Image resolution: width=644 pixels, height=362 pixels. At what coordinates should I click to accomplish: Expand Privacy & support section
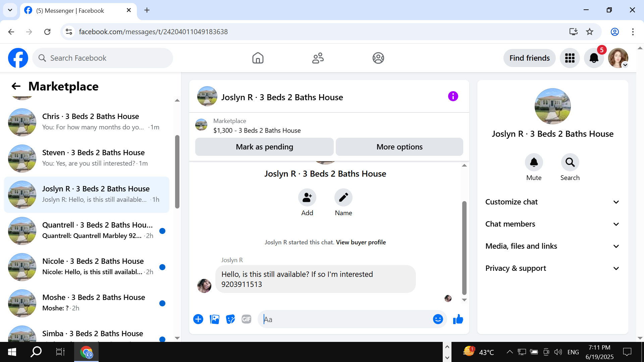click(552, 268)
